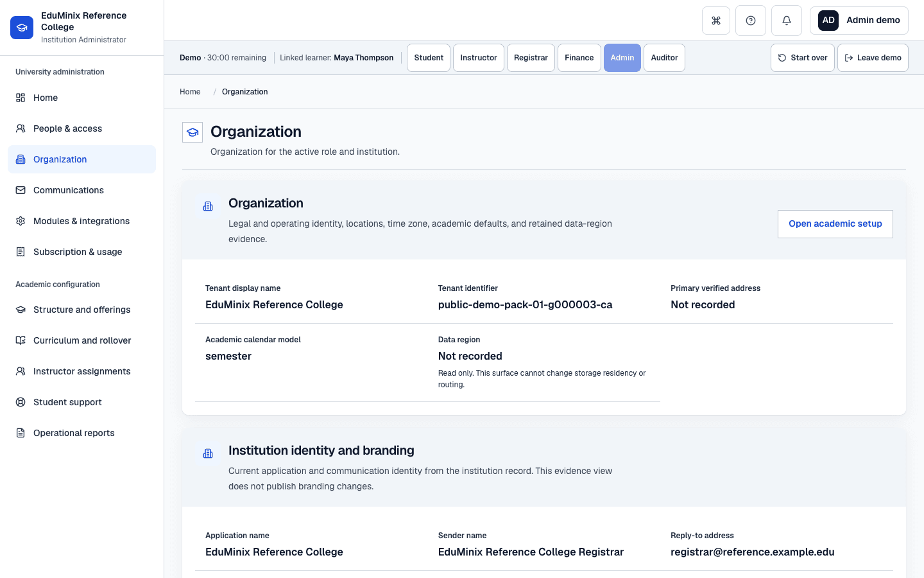Open Curriculum and rollover page
Viewport: 924px width, 578px height.
(81, 340)
